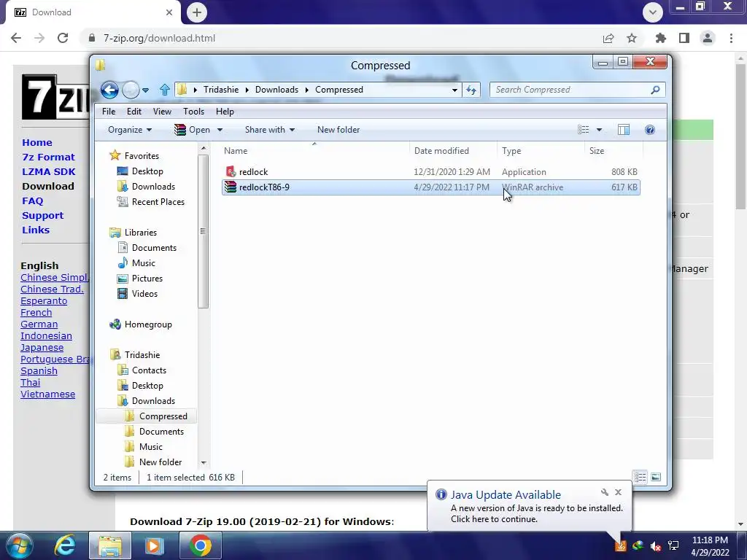Open the view options dropdown arrow
This screenshot has height=560, width=747.
click(600, 130)
